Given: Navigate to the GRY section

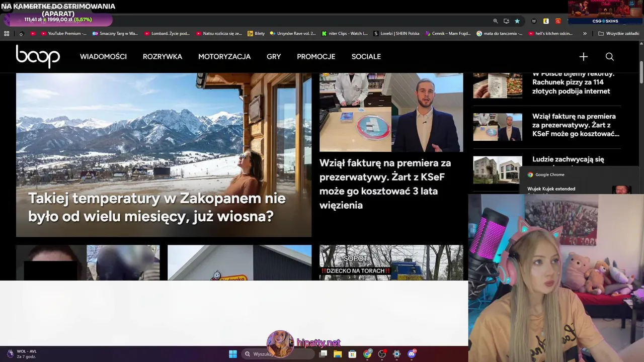Looking at the screenshot, I should (274, 57).
